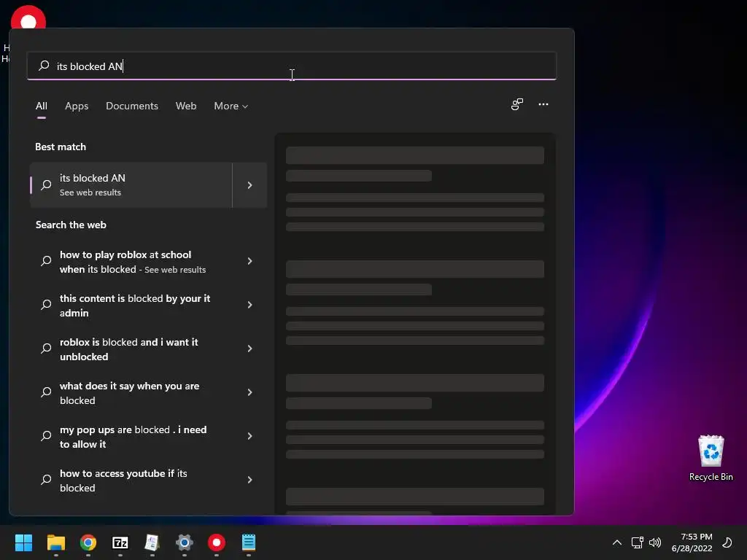Screen dimensions: 747x560
Task: Click magnifier icon beside 'its blocked AN' best match
Action: pyautogui.click(x=46, y=184)
